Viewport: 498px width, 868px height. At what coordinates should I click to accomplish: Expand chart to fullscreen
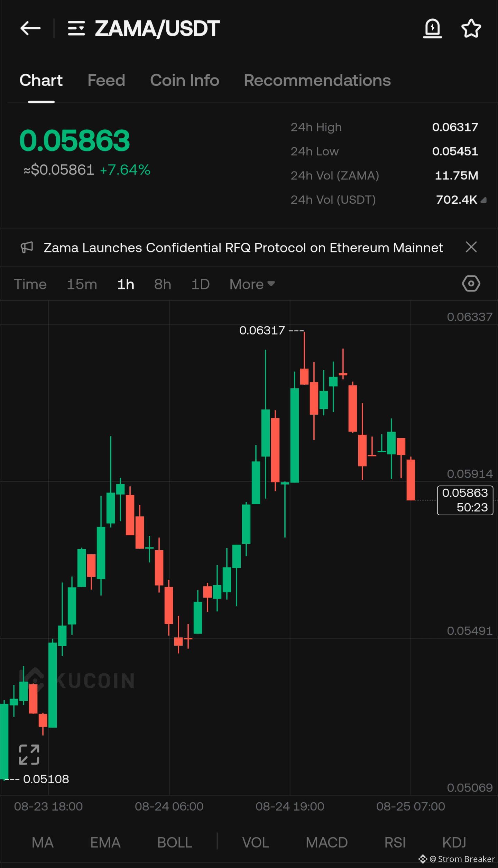tap(29, 755)
